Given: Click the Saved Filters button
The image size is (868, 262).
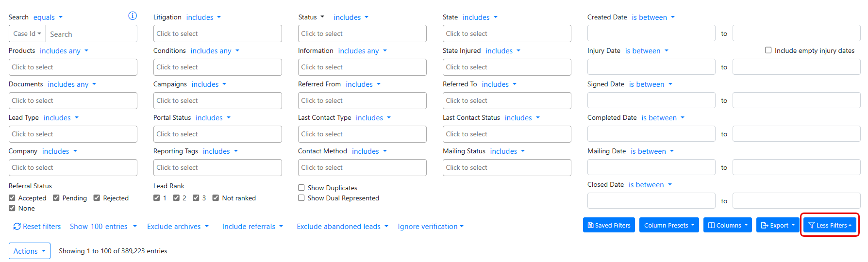Looking at the screenshot, I should click(609, 225).
